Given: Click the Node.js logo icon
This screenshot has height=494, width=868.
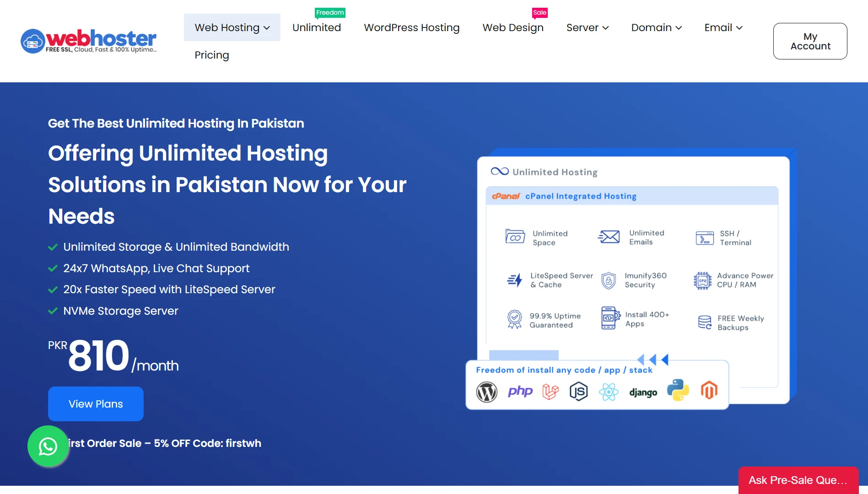Looking at the screenshot, I should (x=579, y=392).
